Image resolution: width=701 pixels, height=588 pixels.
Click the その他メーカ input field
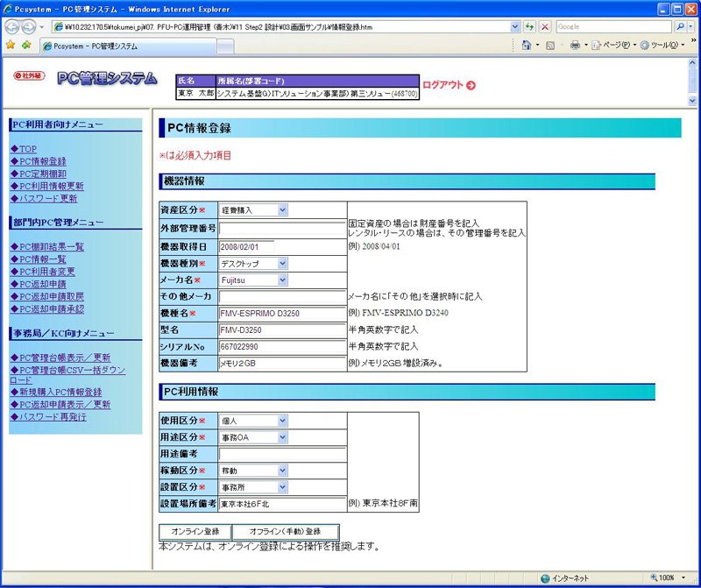[282, 297]
